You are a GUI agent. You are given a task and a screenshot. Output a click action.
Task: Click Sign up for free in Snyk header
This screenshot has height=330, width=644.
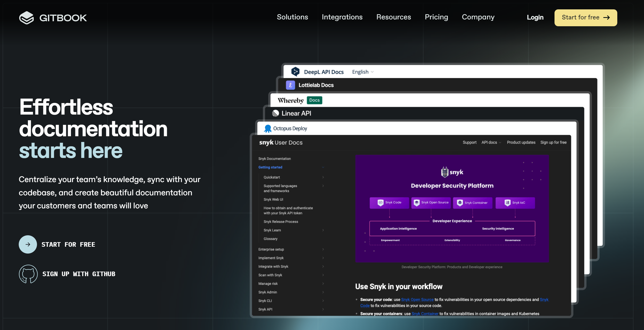click(x=553, y=142)
